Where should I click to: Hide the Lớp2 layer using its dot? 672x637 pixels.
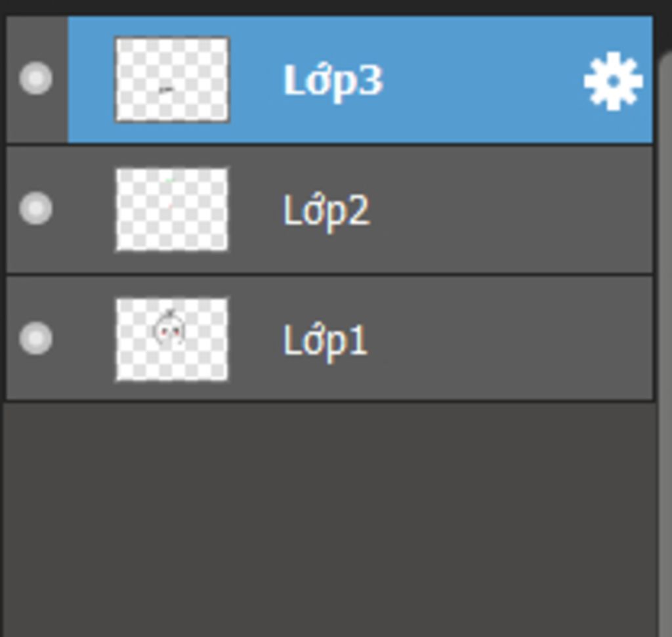(36, 208)
